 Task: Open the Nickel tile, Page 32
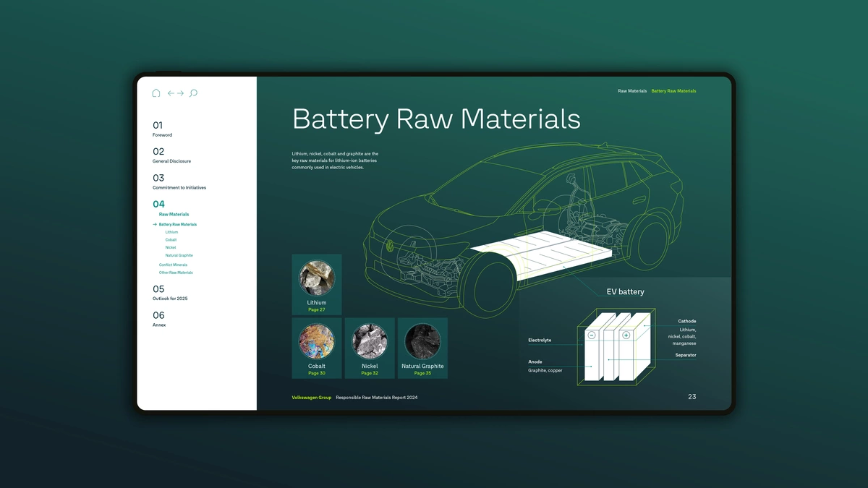(x=370, y=348)
